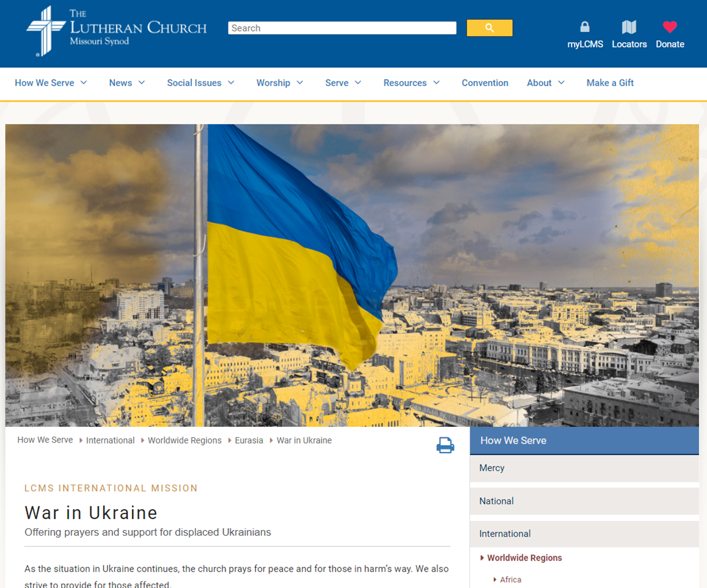Click inside the Search text field
707x588 pixels.
pyautogui.click(x=342, y=28)
